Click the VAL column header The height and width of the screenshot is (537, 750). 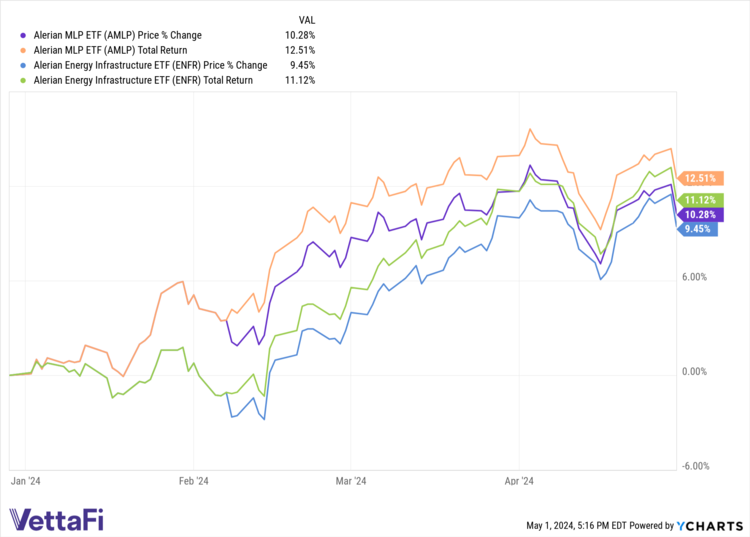click(x=307, y=20)
